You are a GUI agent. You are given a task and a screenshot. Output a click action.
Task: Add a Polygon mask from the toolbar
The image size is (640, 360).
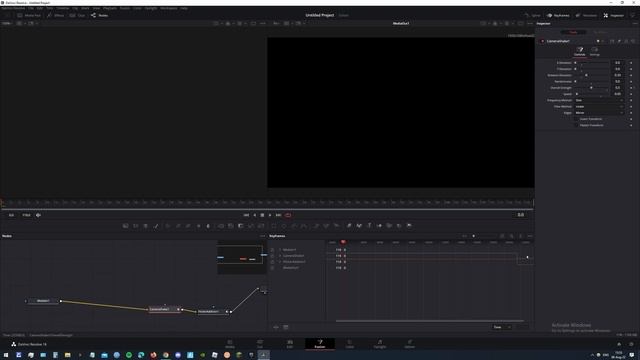coord(294,226)
